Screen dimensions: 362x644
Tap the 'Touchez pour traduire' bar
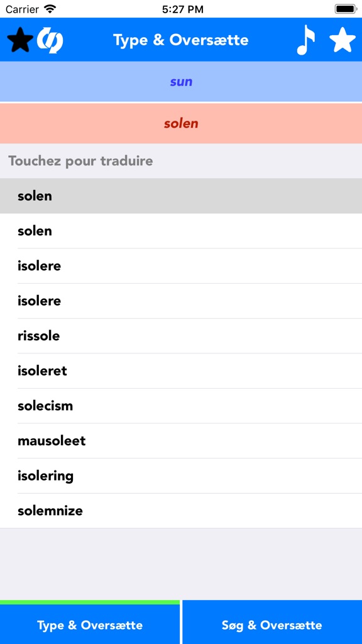click(x=181, y=161)
